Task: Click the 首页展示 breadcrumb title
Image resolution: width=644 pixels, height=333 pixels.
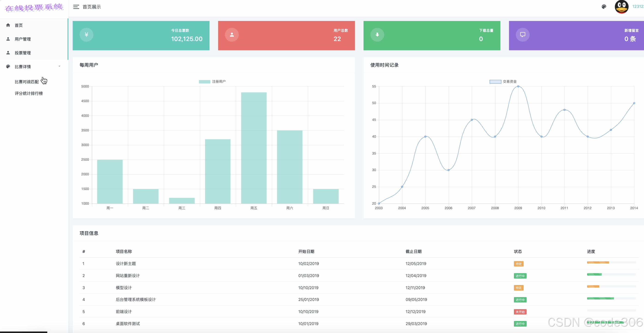Action: pyautogui.click(x=92, y=7)
